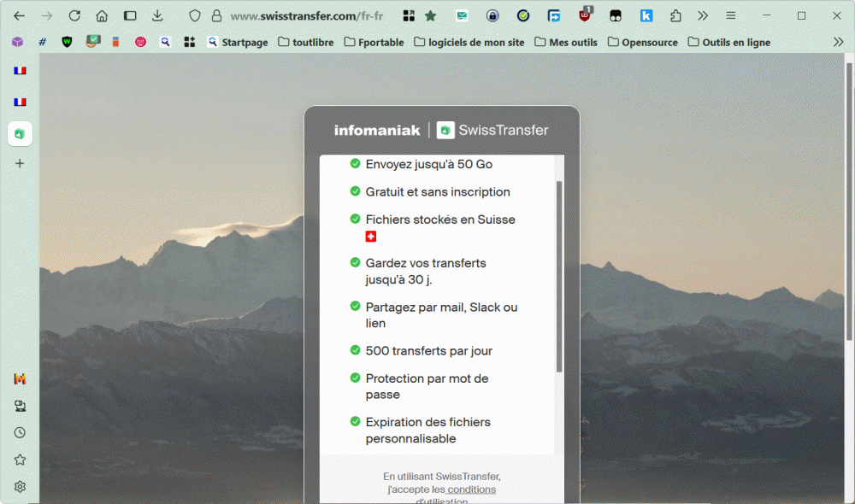Image resolution: width=855 pixels, height=504 pixels.
Task: Open the green W shield bookmark
Action: click(x=67, y=42)
